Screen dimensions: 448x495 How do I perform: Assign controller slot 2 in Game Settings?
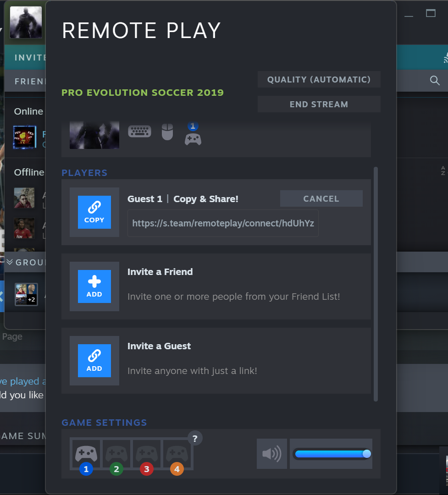[116, 454]
